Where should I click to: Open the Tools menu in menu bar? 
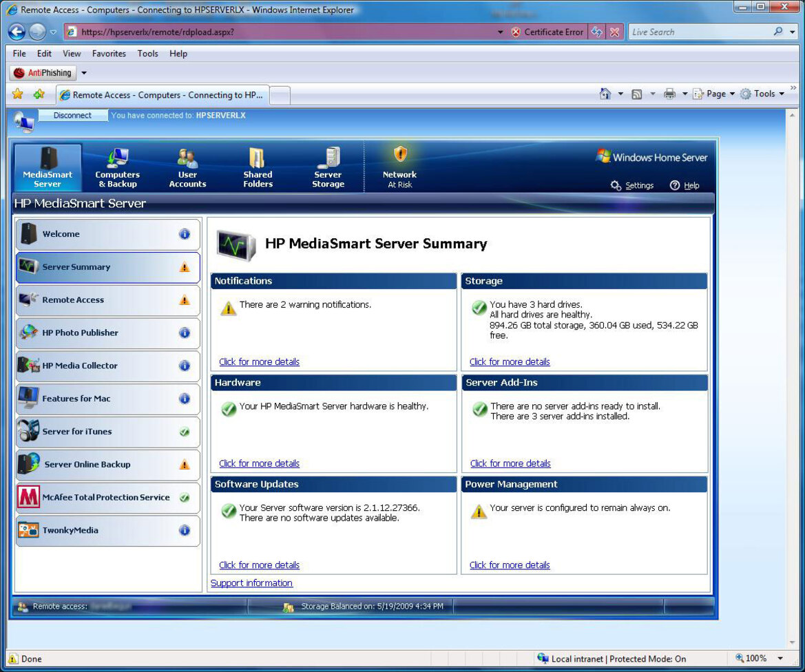(148, 54)
